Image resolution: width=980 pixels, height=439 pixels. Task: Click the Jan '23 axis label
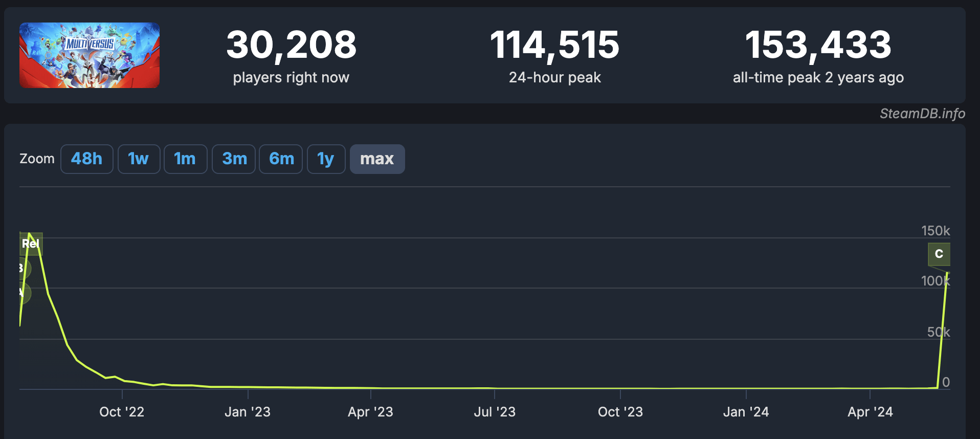[248, 412]
